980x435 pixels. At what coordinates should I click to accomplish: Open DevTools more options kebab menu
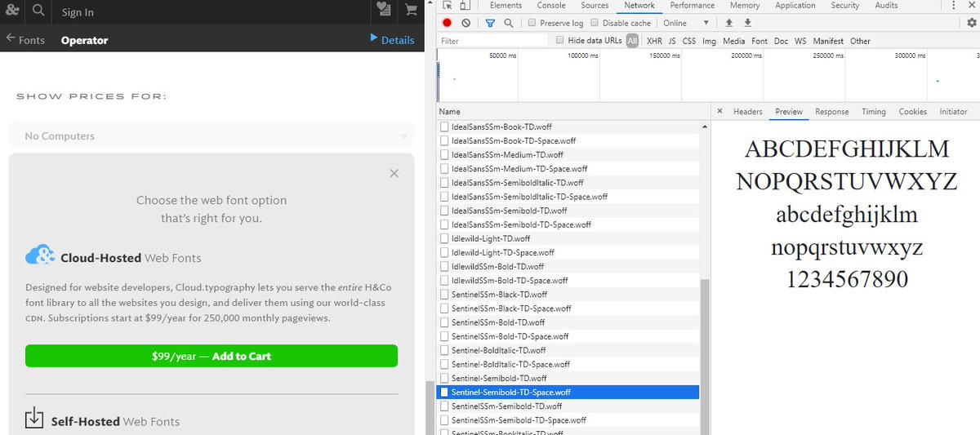953,6
